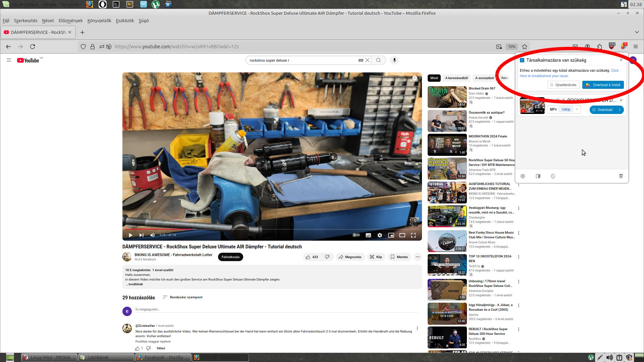Open the download extension settings gear
Image resolution: width=644 pixels, height=362 pixels.
(x=523, y=176)
